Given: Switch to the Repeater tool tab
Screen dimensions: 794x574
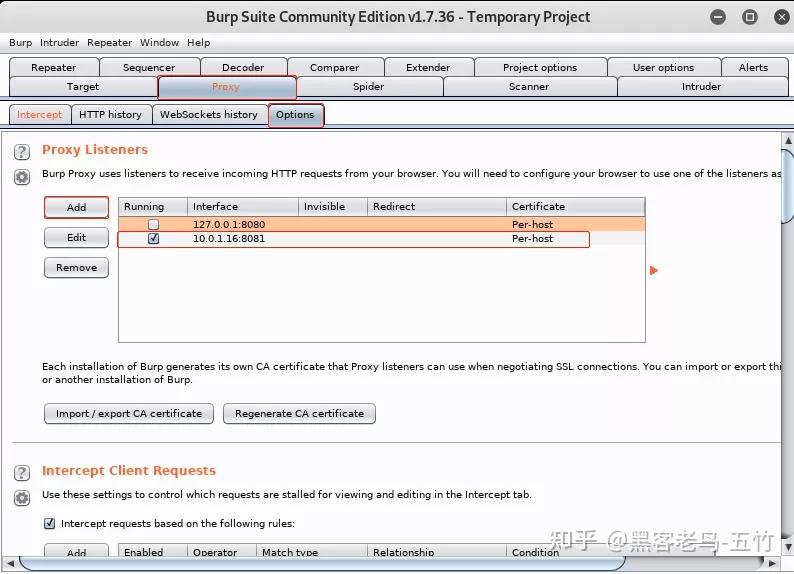Looking at the screenshot, I should [54, 67].
